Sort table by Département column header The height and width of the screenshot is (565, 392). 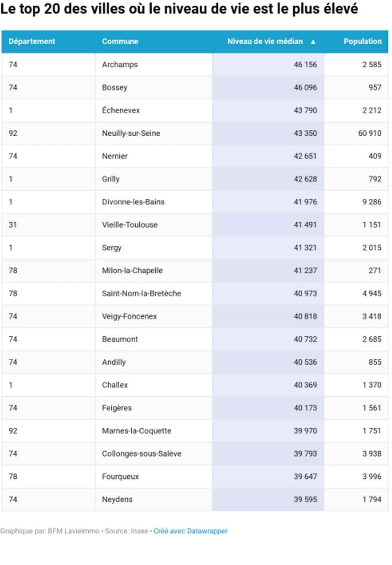[x=32, y=41]
